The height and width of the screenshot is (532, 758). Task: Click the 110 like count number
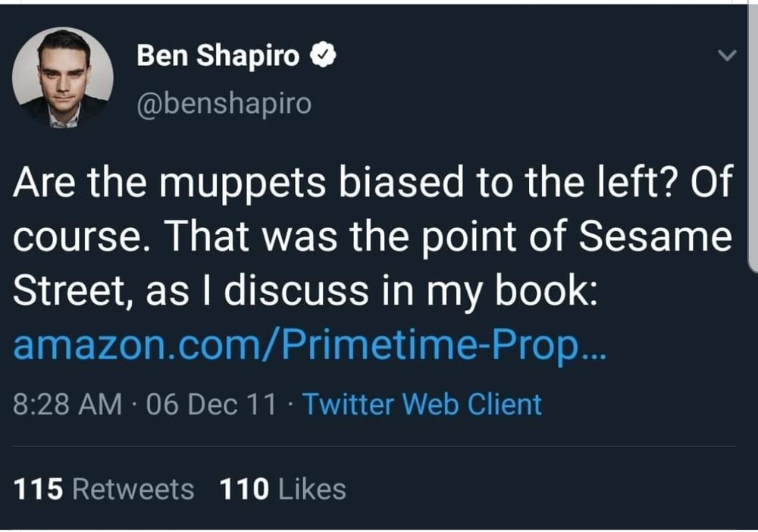pos(244,489)
